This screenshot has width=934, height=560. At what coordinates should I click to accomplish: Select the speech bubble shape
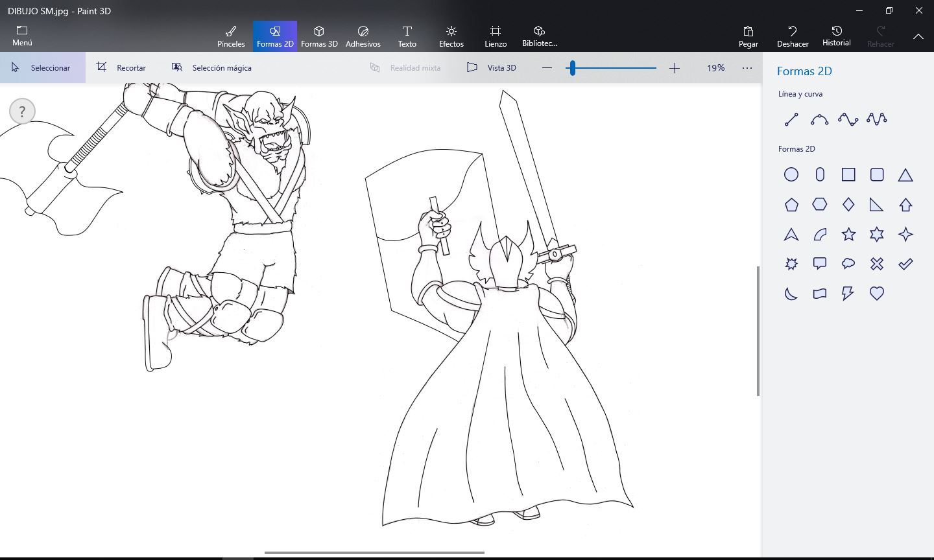tap(820, 264)
